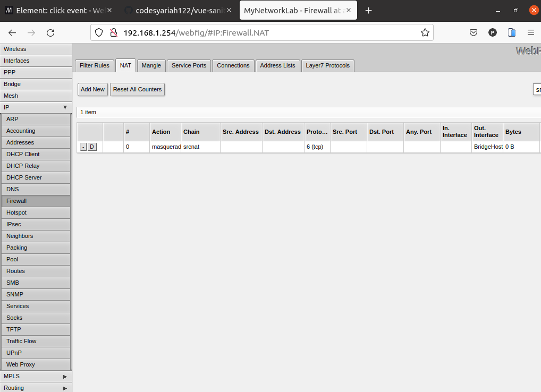Open the Traffic Flow menu item
Screen dimensions: 541x392
(36, 342)
